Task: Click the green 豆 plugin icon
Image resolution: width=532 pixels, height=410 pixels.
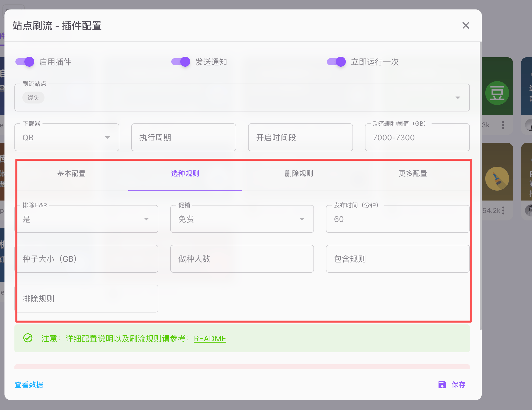Action: pyautogui.click(x=497, y=93)
